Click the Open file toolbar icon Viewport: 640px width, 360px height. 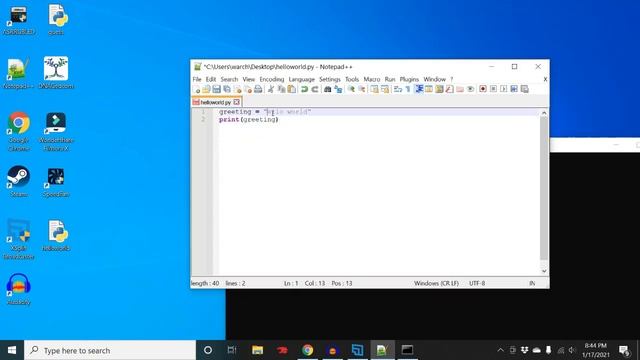(206, 89)
